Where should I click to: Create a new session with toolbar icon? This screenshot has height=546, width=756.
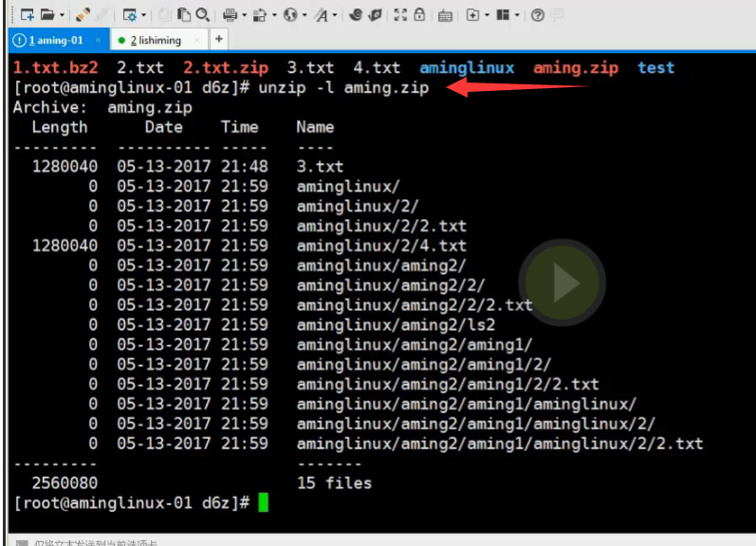coord(27,15)
